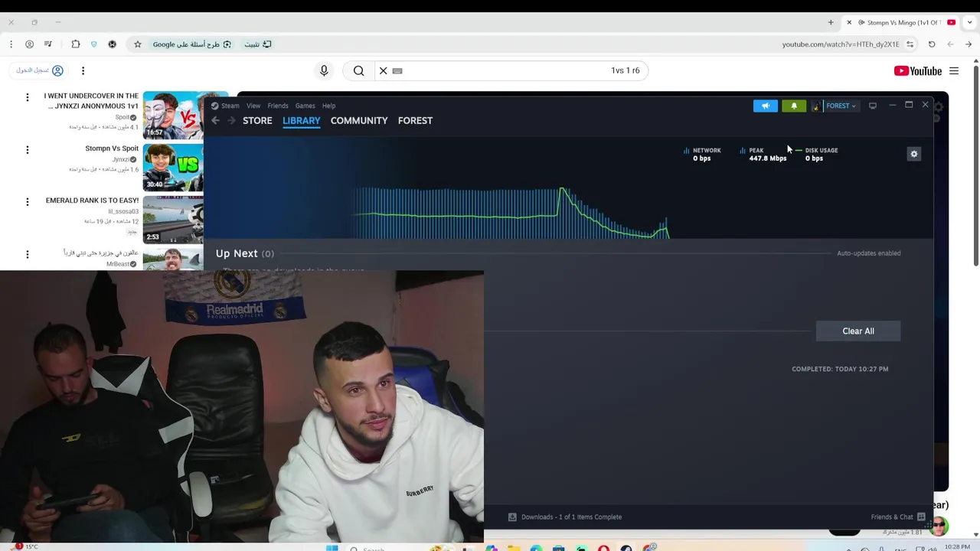Click the Clear All button
Image resolution: width=980 pixels, height=551 pixels.
pos(858,331)
